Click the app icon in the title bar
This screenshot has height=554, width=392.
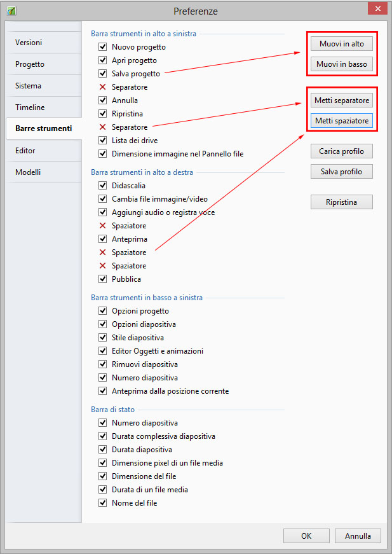click(x=11, y=11)
